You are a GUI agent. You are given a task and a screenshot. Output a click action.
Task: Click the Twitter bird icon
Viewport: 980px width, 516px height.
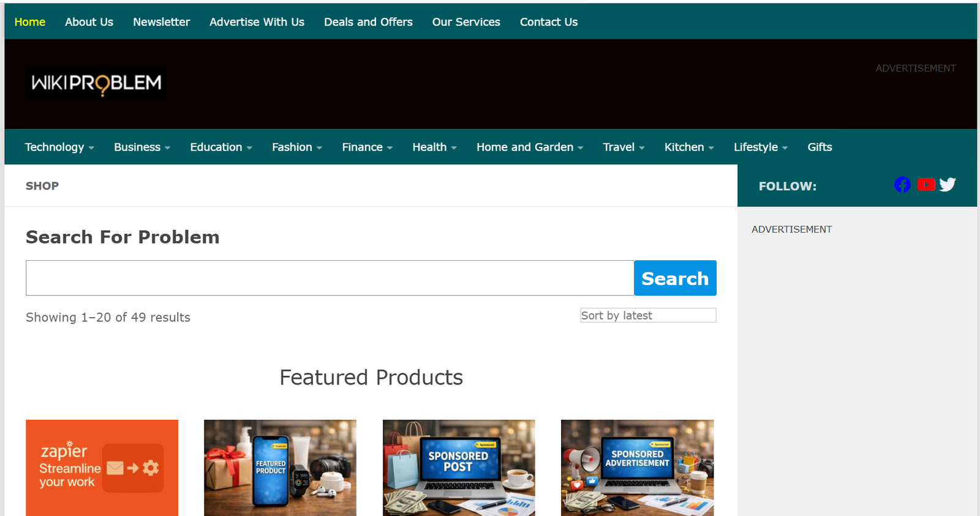pos(948,185)
